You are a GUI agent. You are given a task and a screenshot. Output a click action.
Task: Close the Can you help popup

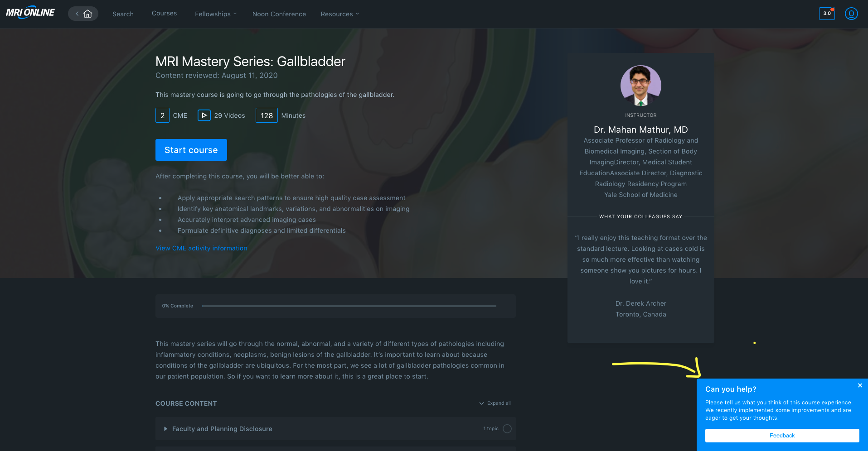pos(859,386)
